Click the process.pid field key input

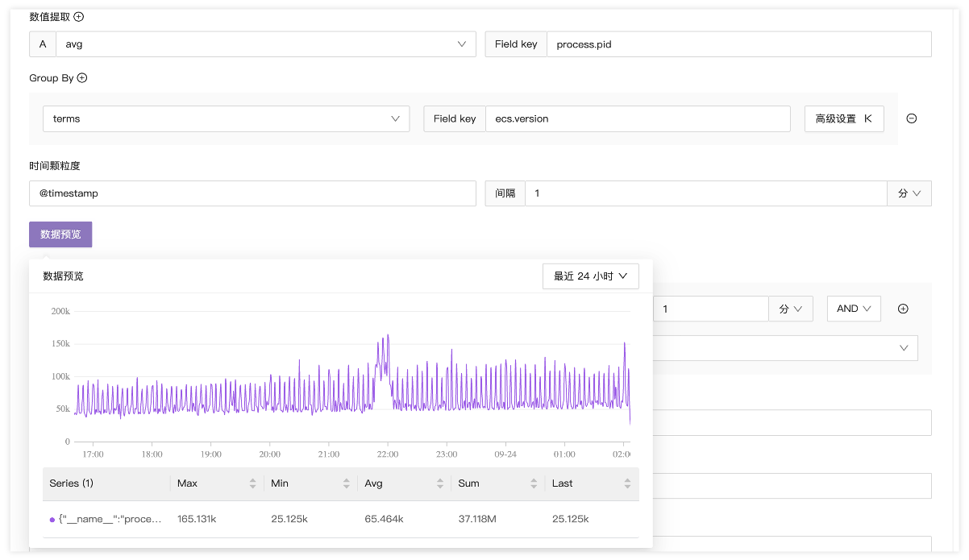pyautogui.click(x=738, y=44)
